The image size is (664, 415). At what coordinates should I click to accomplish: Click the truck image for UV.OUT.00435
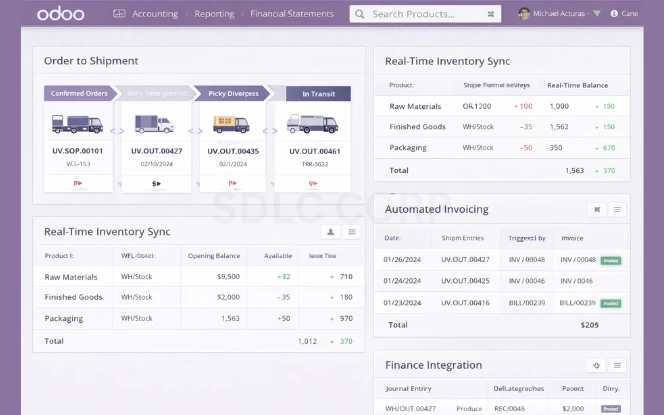[231, 124]
